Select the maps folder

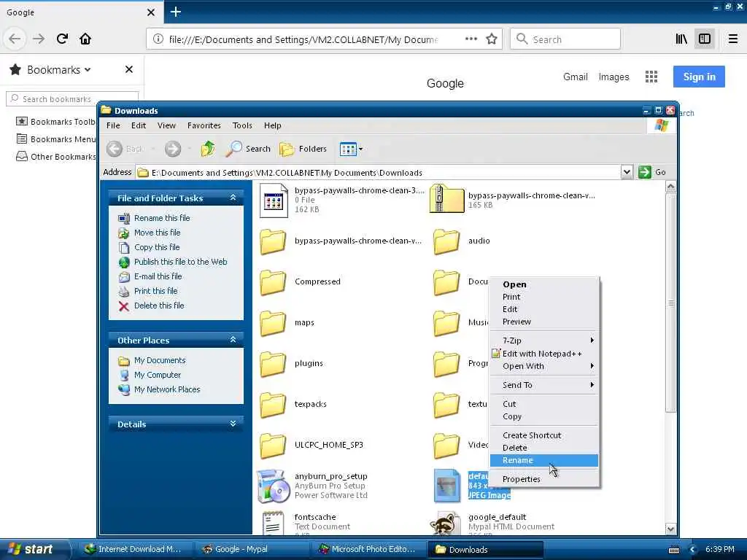click(x=274, y=323)
